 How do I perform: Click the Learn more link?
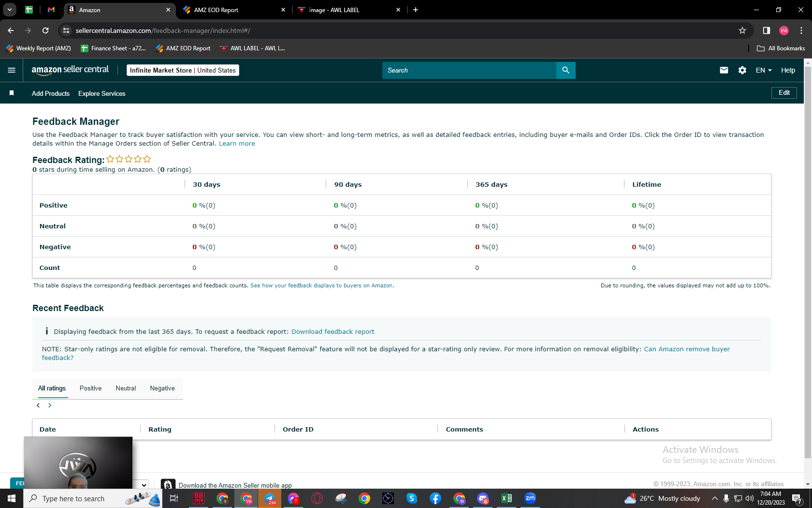237,144
